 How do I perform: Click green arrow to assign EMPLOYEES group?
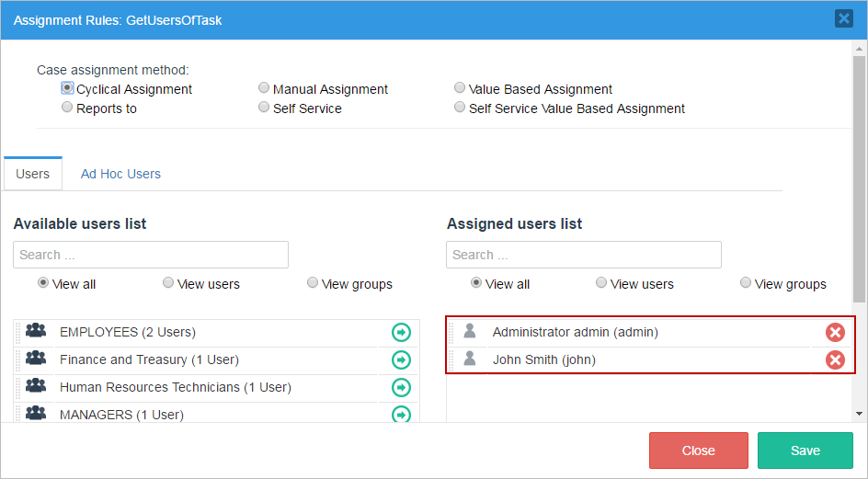(401, 332)
